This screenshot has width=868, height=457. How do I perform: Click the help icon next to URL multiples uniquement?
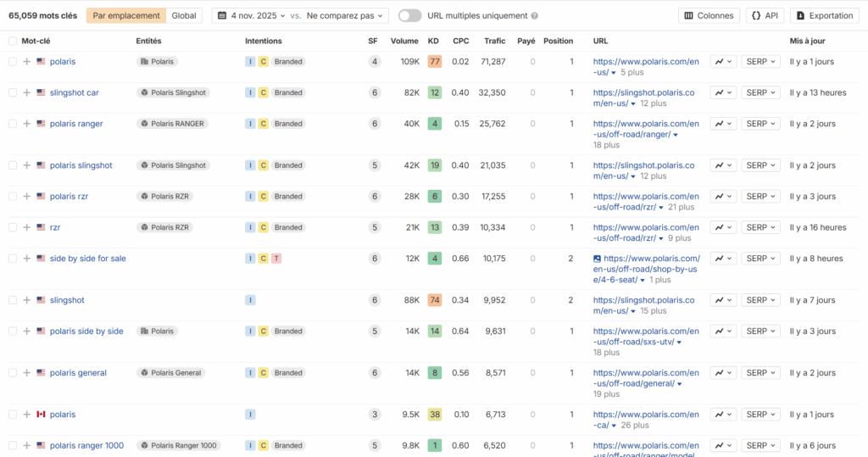pos(534,15)
